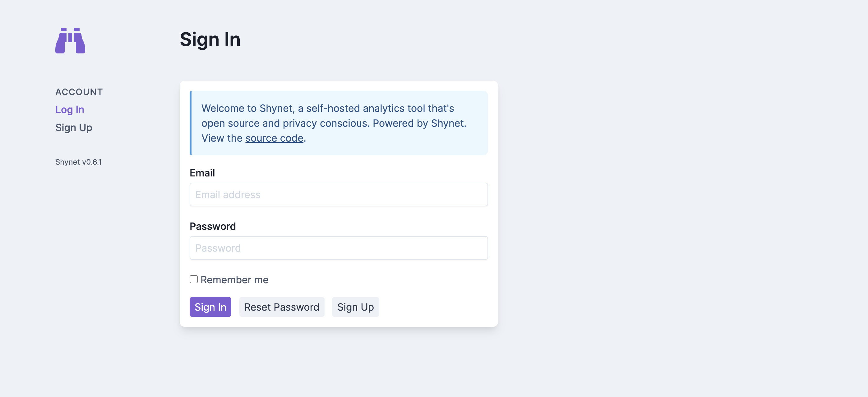
Task: Check the box next to Remember me
Action: (x=193, y=279)
